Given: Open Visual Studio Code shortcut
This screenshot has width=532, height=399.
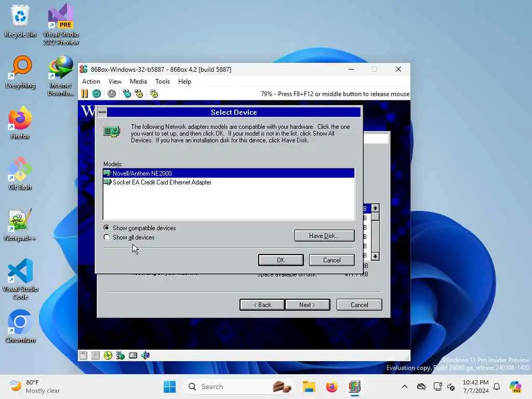Looking at the screenshot, I should 20,279.
